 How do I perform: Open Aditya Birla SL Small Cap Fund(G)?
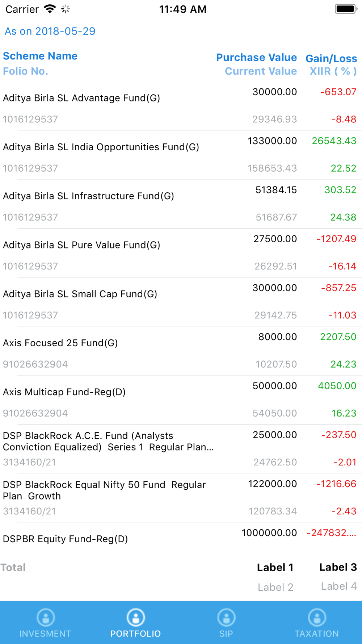pyautogui.click(x=80, y=294)
